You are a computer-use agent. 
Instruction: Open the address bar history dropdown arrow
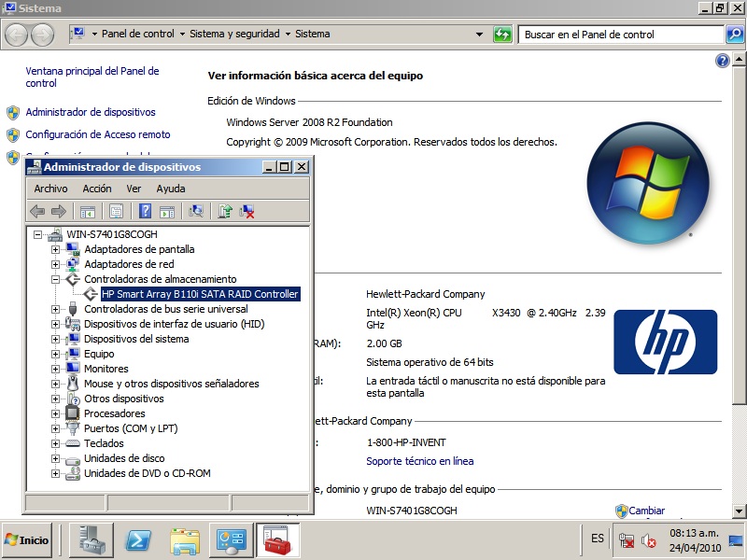tap(479, 35)
